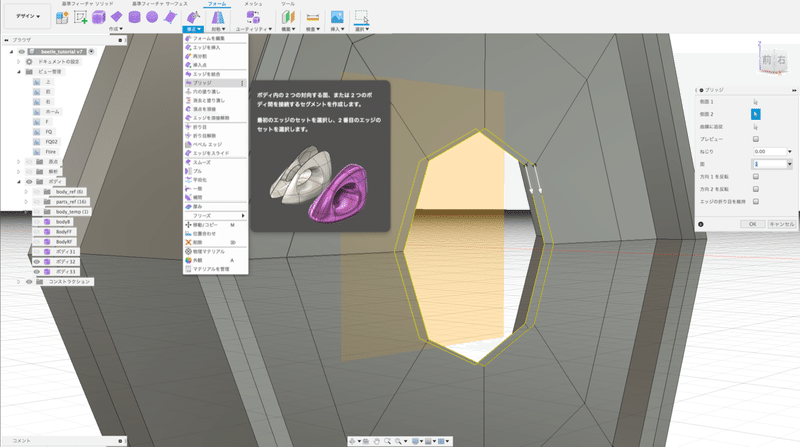Screen dimensions: 800x447
Task: Click the Zoom magnifier icon in navigation bar
Action: click(388, 441)
